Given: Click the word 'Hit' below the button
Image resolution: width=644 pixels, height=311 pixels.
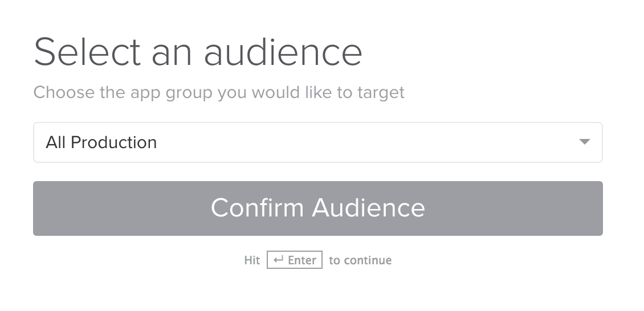Looking at the screenshot, I should [252, 260].
